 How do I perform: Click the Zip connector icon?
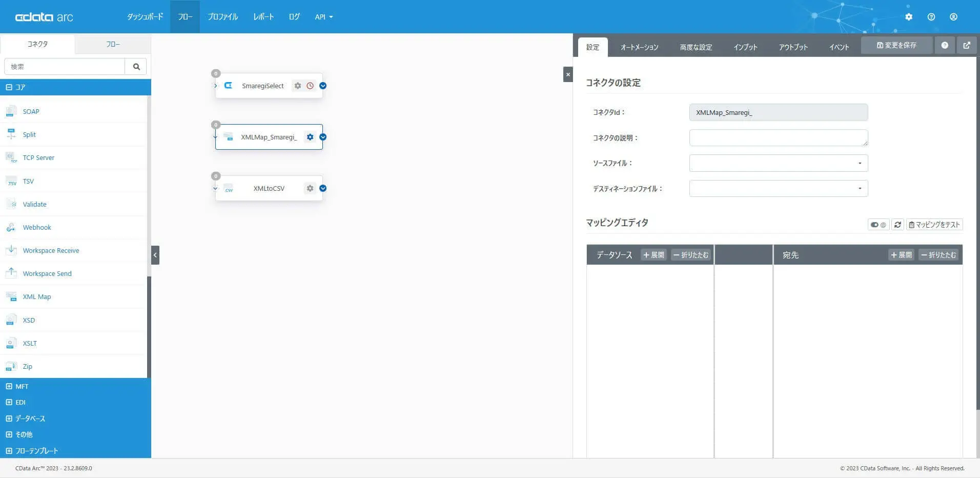pyautogui.click(x=11, y=366)
